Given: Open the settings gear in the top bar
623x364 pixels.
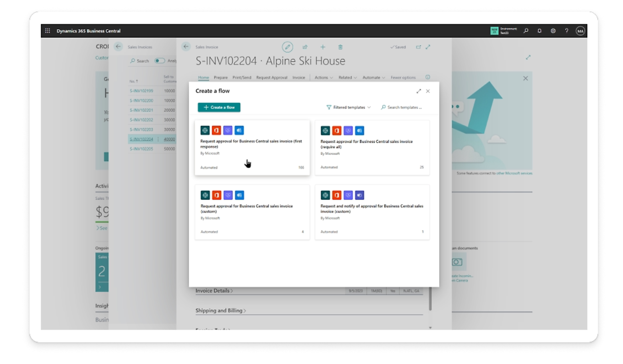Looking at the screenshot, I should pyautogui.click(x=553, y=31).
